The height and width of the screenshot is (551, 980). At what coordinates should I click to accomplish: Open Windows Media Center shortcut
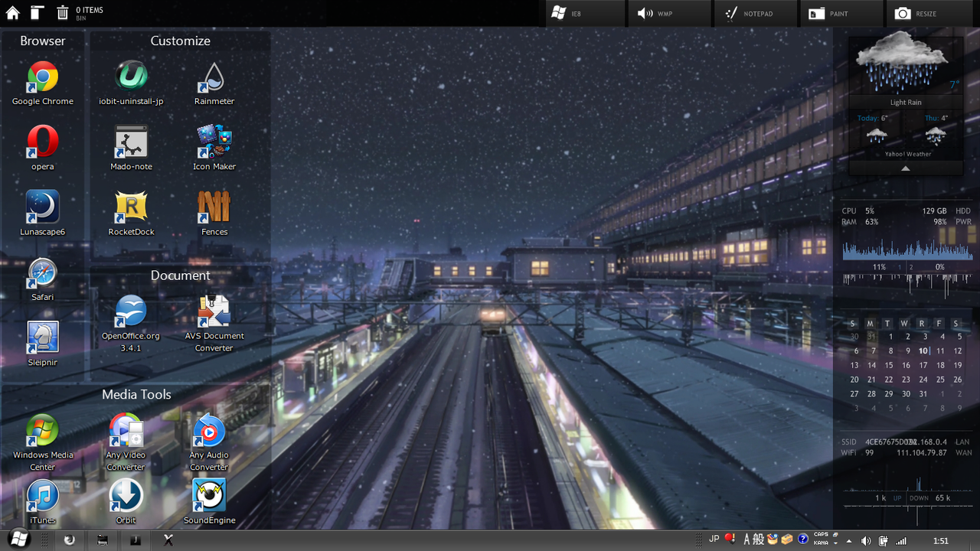(43, 443)
